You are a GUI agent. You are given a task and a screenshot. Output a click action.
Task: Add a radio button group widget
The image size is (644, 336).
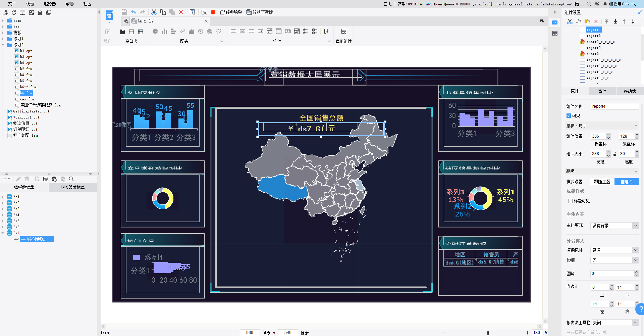(x=306, y=31)
